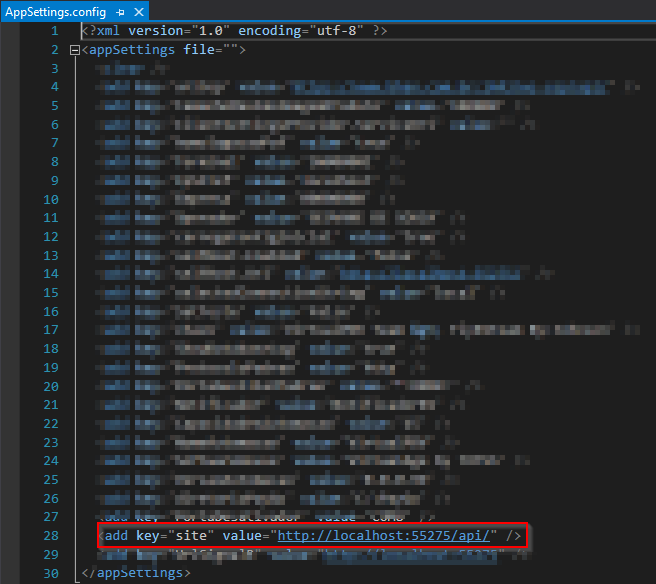Click line number 1 in the gutter
Image resolution: width=656 pixels, height=584 pixels.
pyautogui.click(x=55, y=31)
